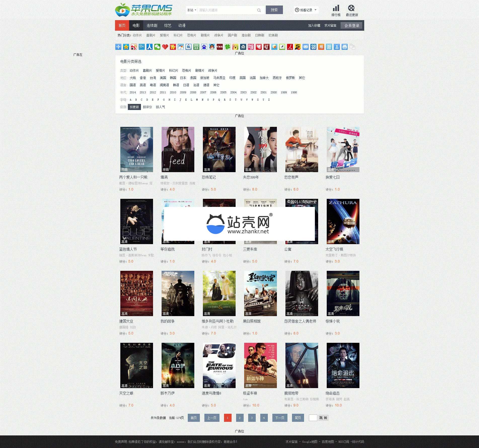Filter by letter M

(197, 100)
